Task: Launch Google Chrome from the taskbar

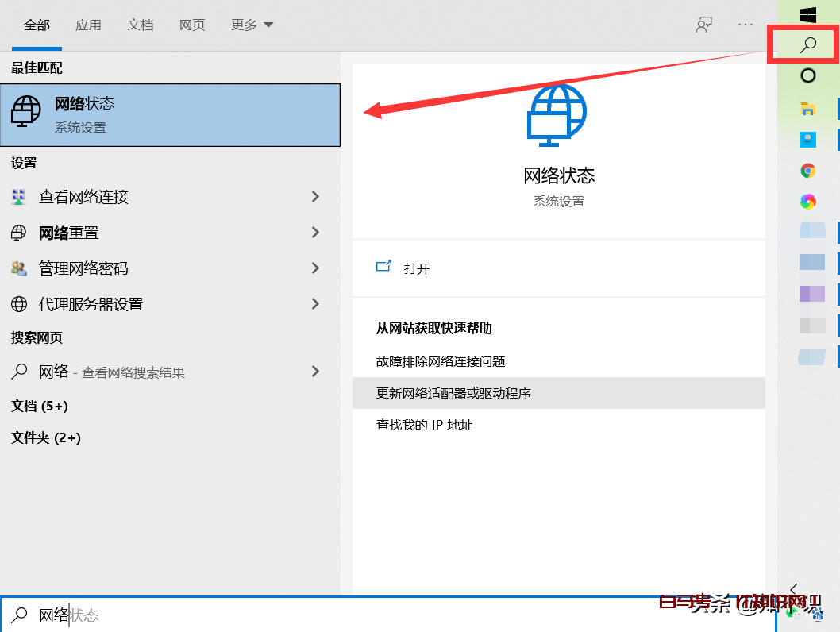Action: 807,170
